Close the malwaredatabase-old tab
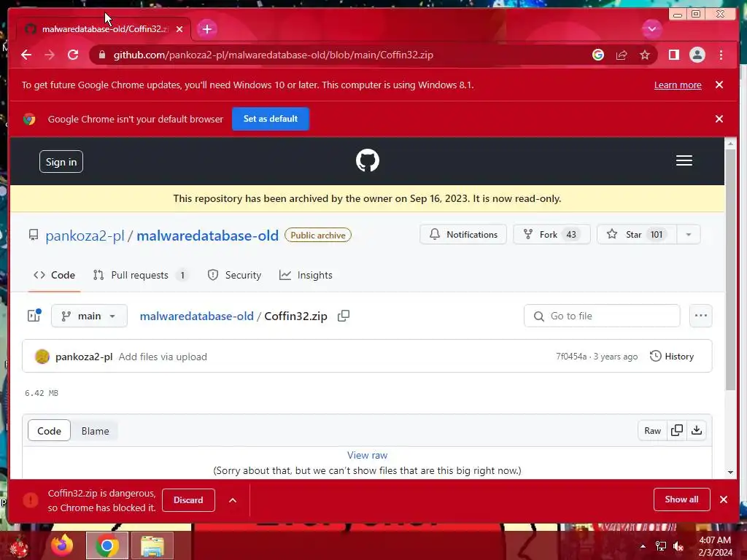Screen dimensions: 747x560 (179, 29)
